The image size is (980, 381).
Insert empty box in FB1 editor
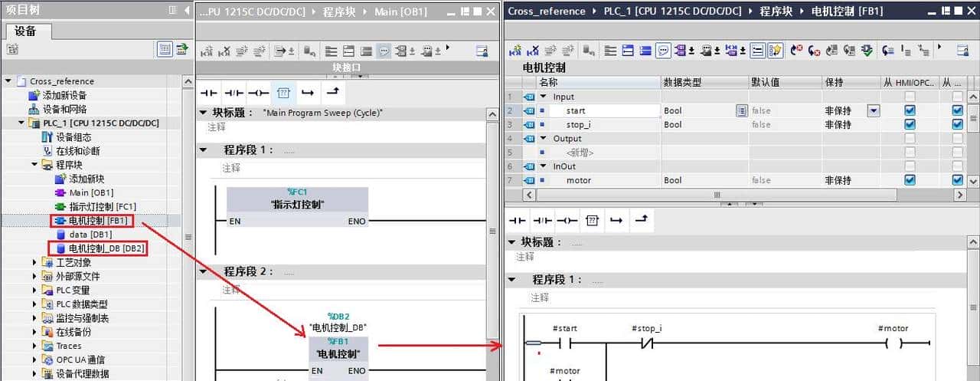[592, 220]
